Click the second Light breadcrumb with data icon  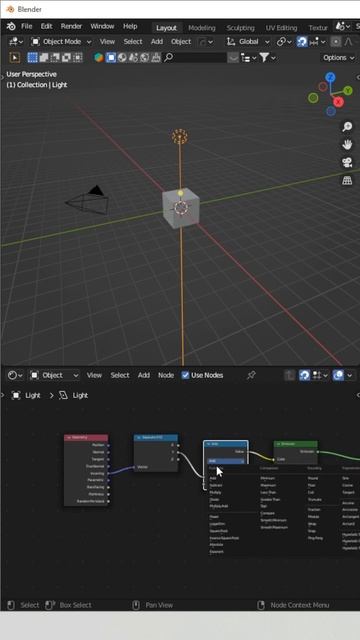click(73, 396)
